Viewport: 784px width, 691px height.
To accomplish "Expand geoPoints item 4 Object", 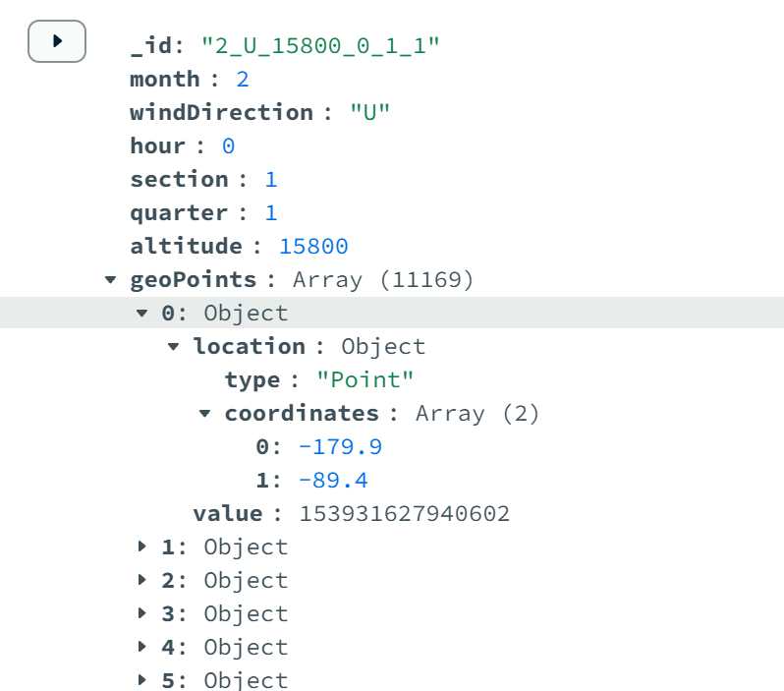I will click(143, 647).
